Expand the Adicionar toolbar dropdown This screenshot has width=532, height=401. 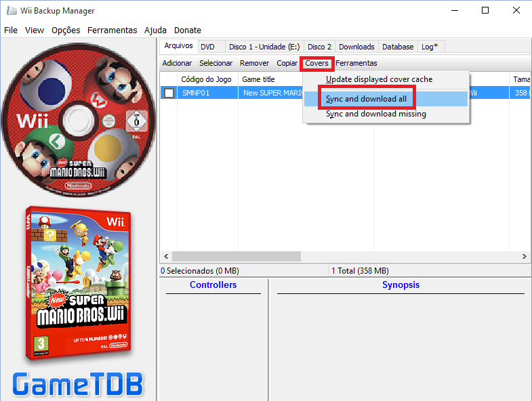(177, 63)
